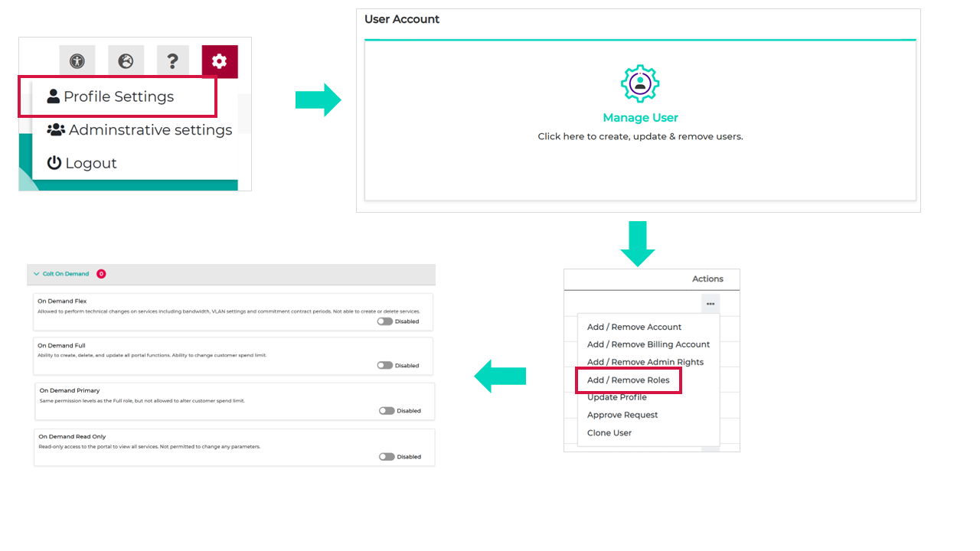
Task: Open Adminstrative settings menu item
Action: (150, 130)
